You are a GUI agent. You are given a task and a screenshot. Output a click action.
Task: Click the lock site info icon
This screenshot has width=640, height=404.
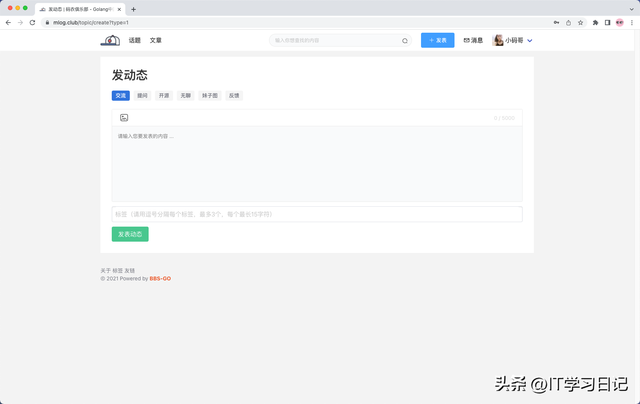pyautogui.click(x=47, y=22)
